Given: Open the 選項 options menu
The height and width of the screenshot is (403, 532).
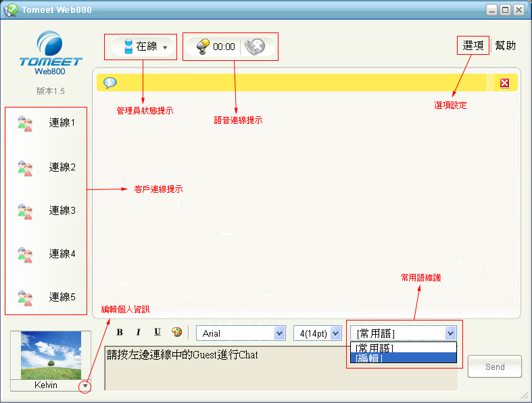Looking at the screenshot, I should pos(473,46).
